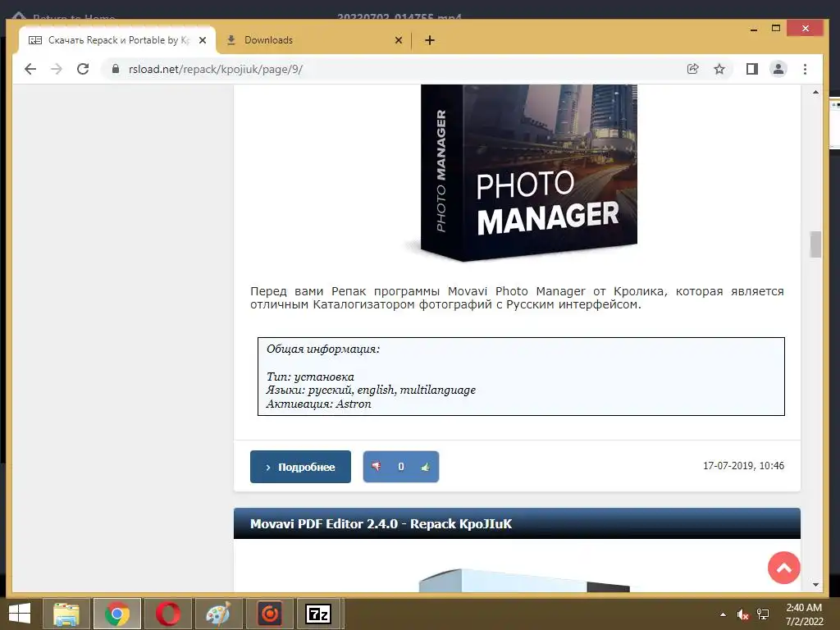Downvote post with thumbs-down icon

click(x=376, y=467)
